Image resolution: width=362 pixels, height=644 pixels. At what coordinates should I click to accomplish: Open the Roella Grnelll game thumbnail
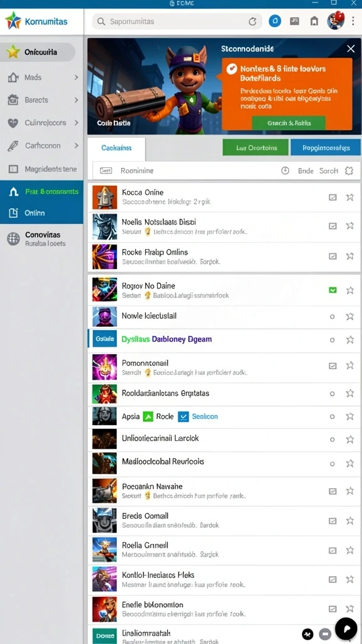pyautogui.click(x=105, y=550)
